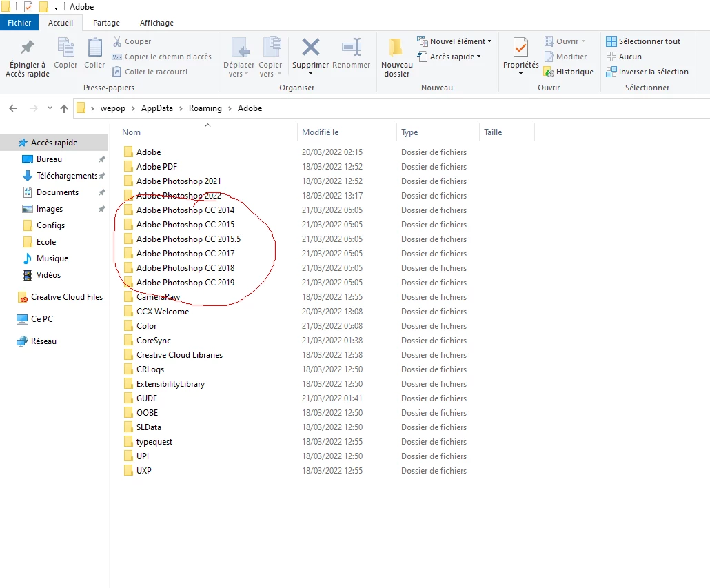Viewport: 710px width, 588px height.
Task: Click the Copier ribbon icon
Action: tap(65, 47)
